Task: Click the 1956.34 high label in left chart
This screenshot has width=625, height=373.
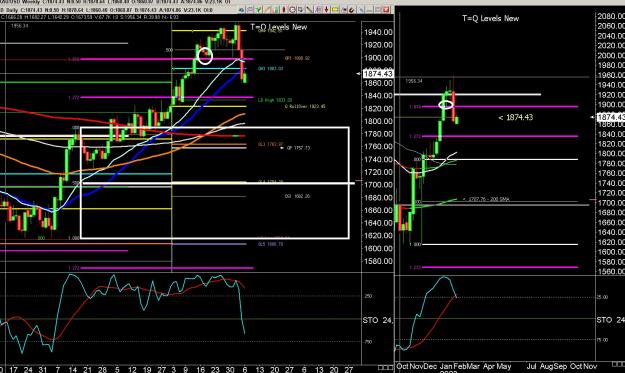Action: click(19, 26)
